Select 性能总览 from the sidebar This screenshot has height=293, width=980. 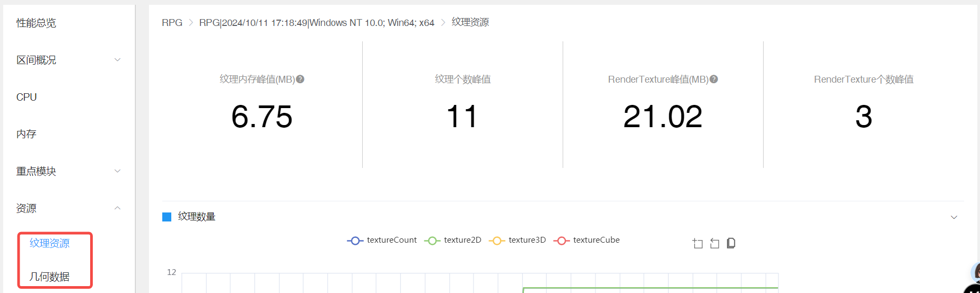36,23
